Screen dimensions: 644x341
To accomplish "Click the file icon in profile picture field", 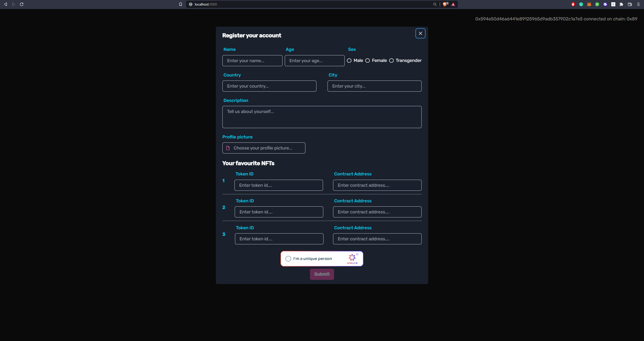I will point(228,148).
